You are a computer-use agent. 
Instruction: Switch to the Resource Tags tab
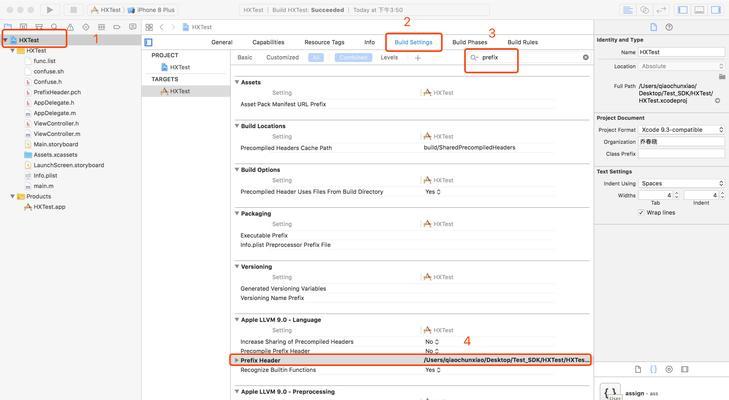tap(324, 42)
